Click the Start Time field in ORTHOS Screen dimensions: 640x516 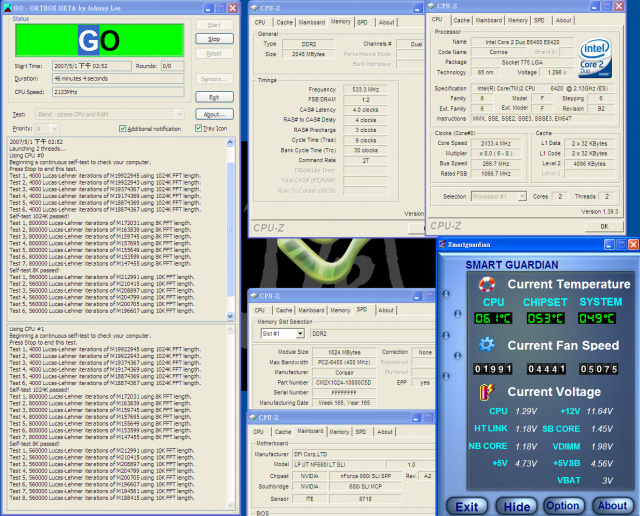coord(92,66)
